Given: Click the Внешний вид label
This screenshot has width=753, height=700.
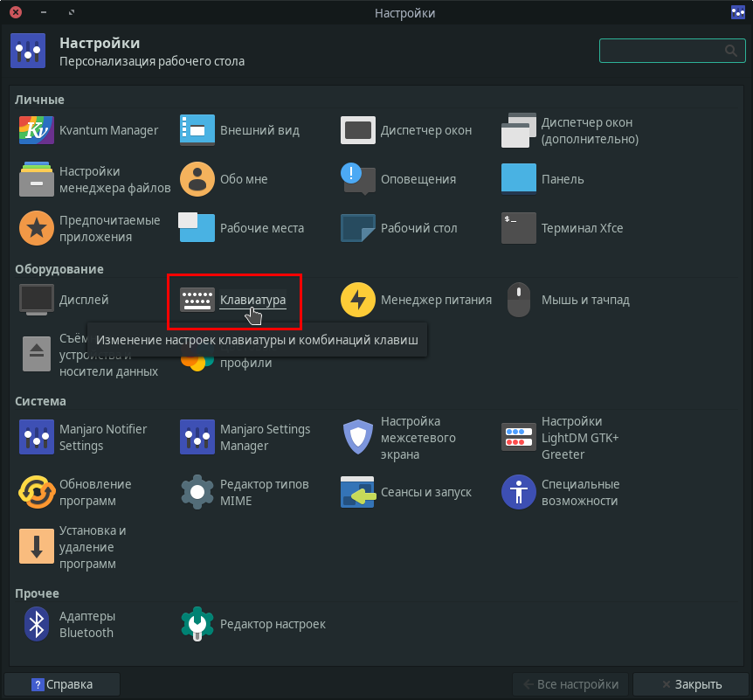Looking at the screenshot, I should tap(259, 130).
